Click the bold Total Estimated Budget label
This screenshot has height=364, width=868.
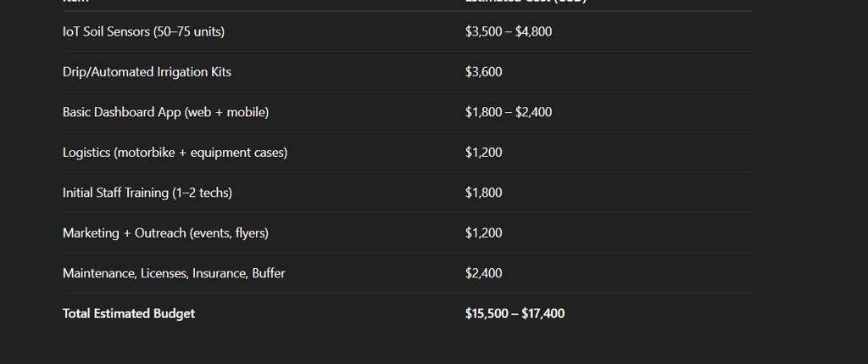129,314
